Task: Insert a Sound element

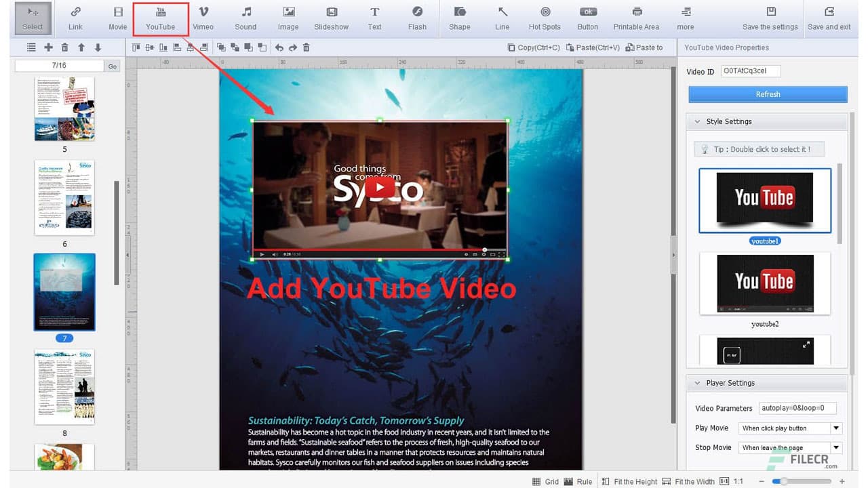Action: 245,18
